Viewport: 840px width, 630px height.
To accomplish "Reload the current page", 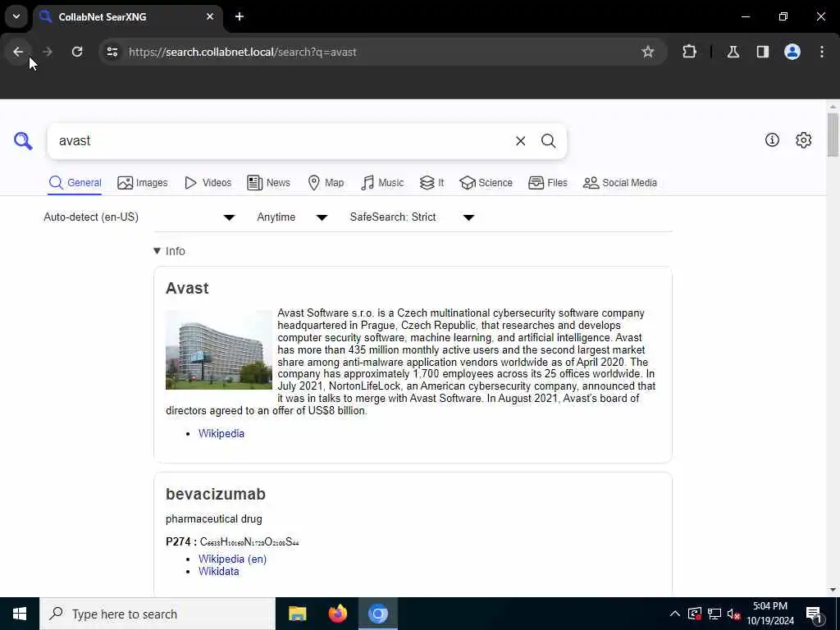I will (x=77, y=52).
